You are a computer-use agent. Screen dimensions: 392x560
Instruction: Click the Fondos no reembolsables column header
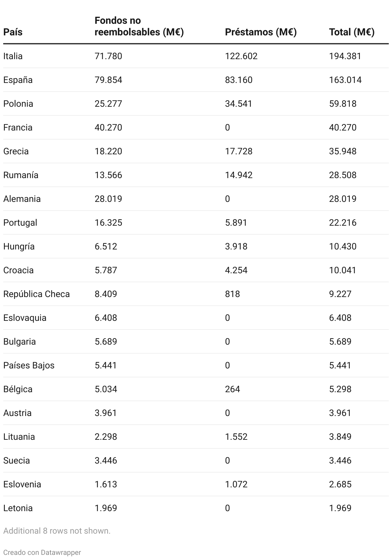(x=139, y=26)
